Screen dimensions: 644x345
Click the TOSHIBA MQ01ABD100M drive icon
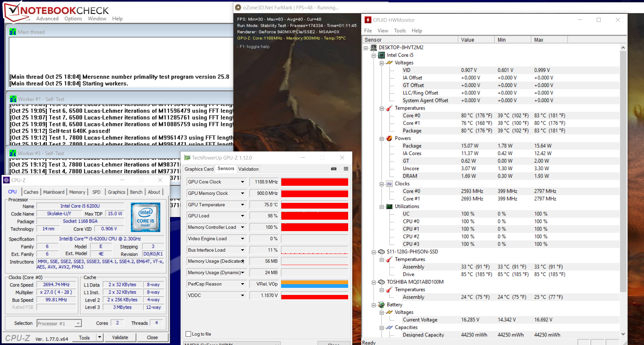(381, 282)
